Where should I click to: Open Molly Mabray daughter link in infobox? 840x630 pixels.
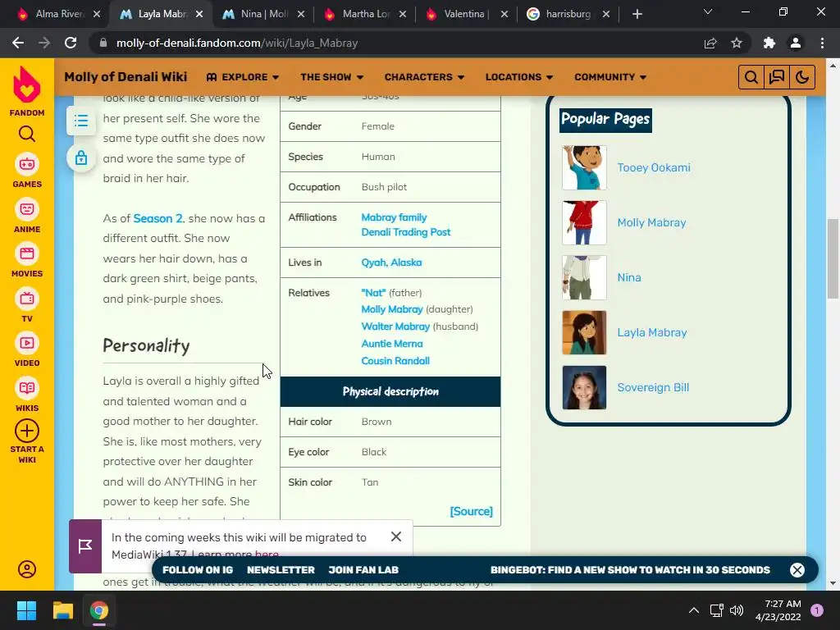tap(392, 309)
